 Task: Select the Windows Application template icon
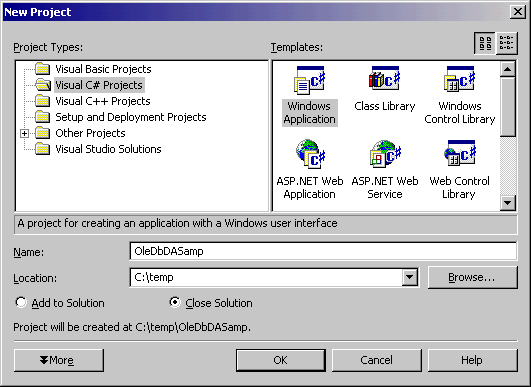(x=309, y=80)
